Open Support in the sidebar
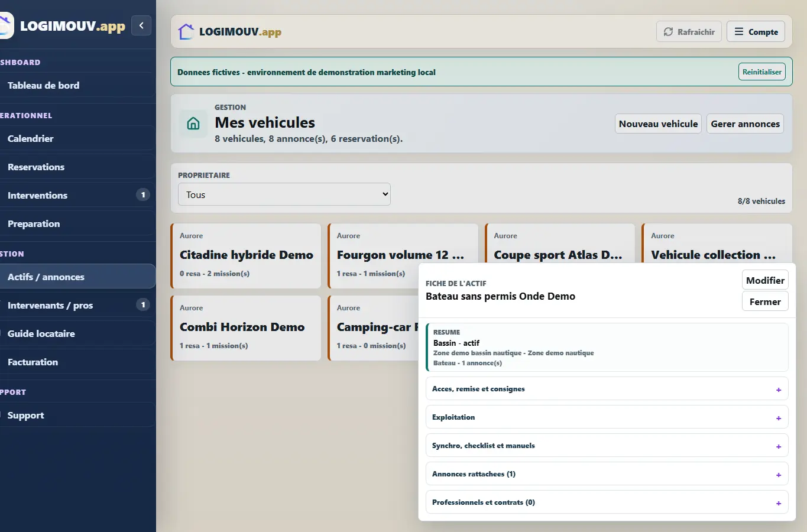807x532 pixels. (77, 415)
